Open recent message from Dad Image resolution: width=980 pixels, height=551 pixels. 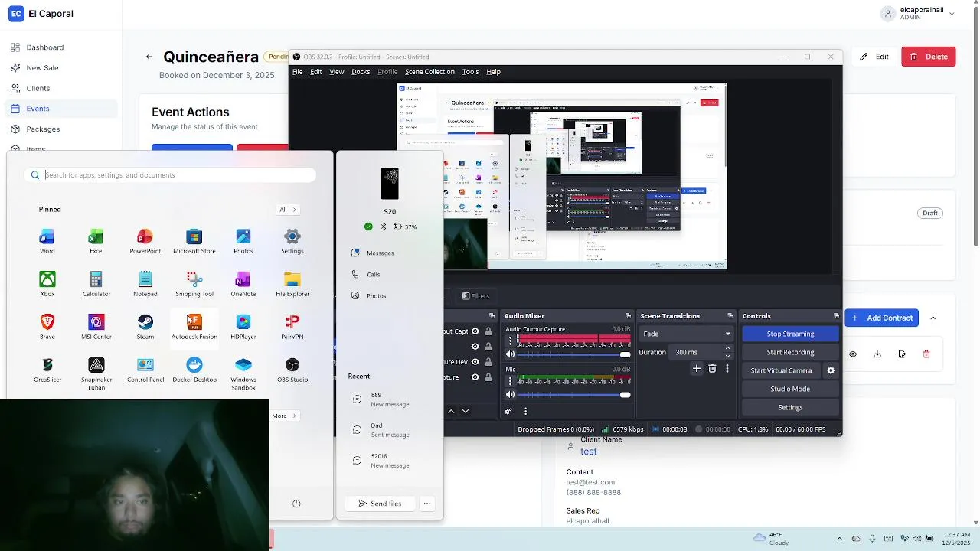pyautogui.click(x=390, y=430)
